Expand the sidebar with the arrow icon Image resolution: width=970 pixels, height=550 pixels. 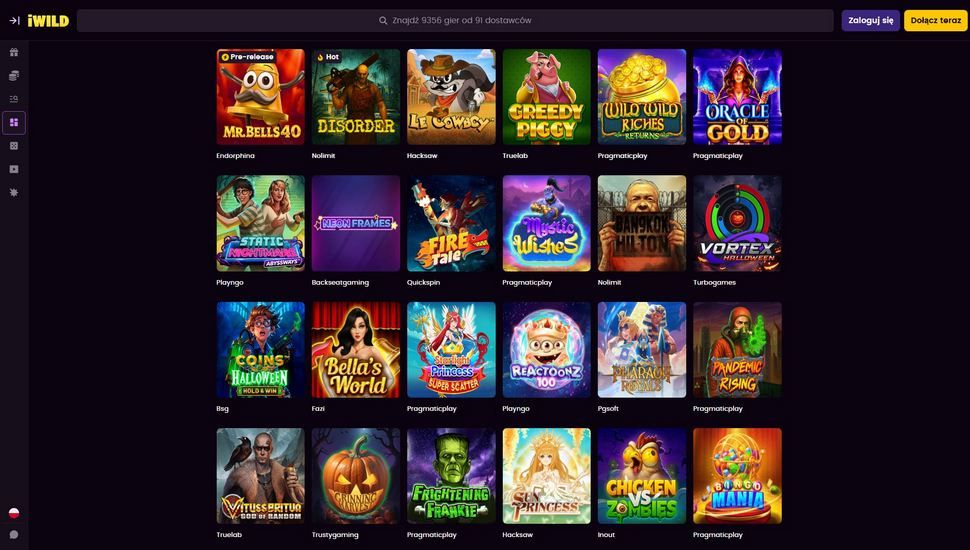(14, 20)
